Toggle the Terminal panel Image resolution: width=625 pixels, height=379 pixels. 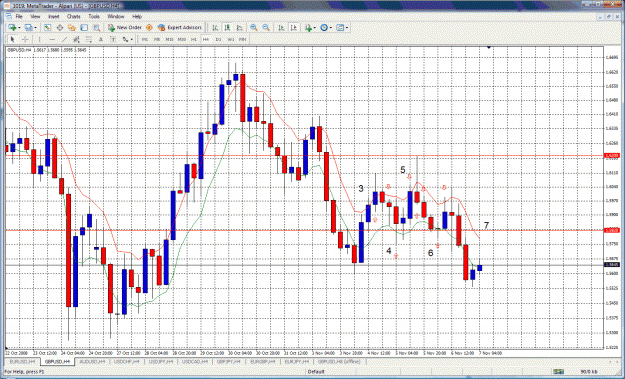coord(84,27)
